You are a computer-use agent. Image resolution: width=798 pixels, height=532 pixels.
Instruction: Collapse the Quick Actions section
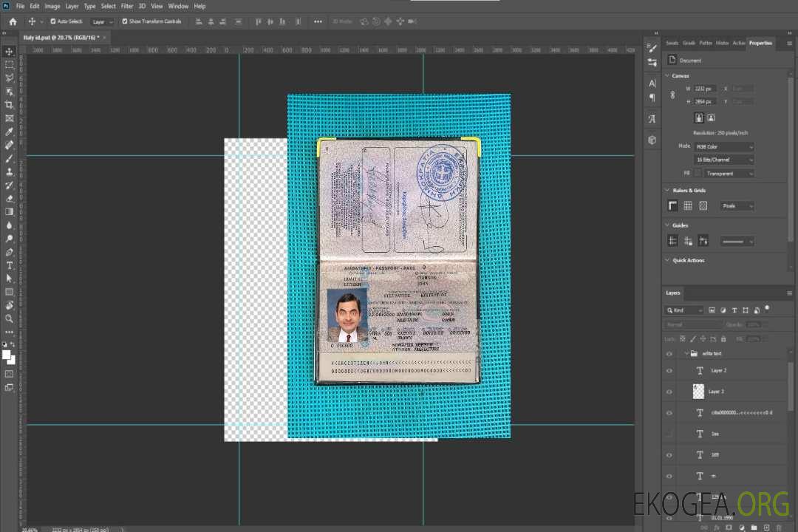667,260
